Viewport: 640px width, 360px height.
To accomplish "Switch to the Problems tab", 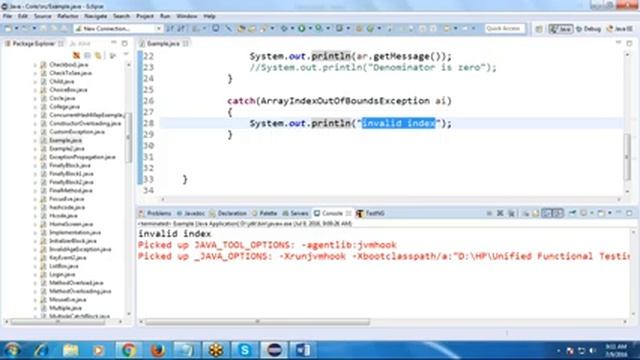I will 155,213.
